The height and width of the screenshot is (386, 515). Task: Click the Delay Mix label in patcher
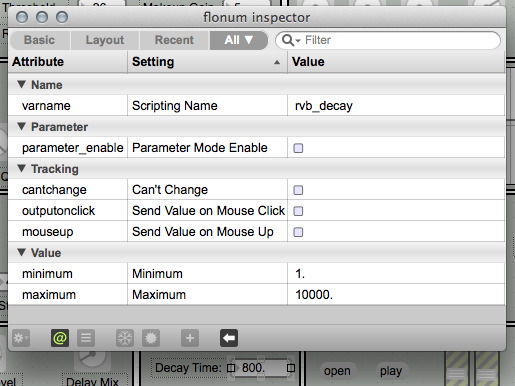coord(92,381)
